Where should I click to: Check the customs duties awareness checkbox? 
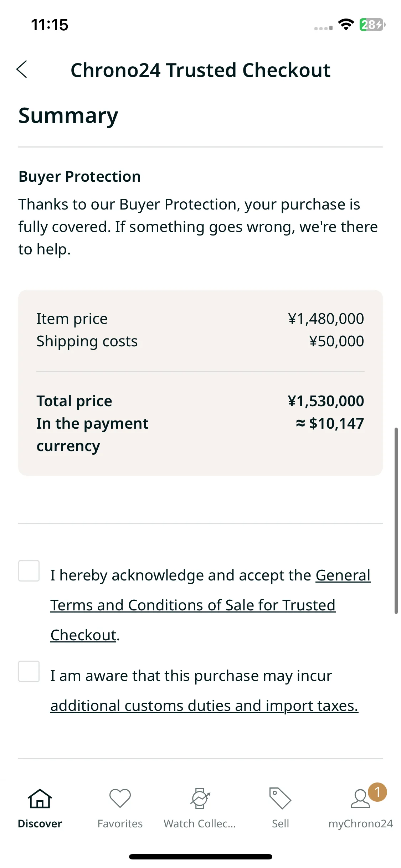(x=29, y=671)
